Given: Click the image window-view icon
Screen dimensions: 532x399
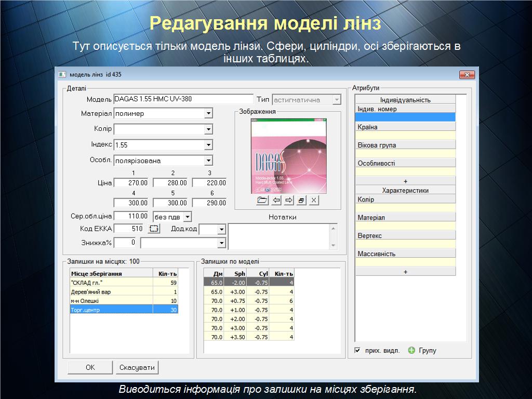Looking at the screenshot, I should (x=301, y=200).
